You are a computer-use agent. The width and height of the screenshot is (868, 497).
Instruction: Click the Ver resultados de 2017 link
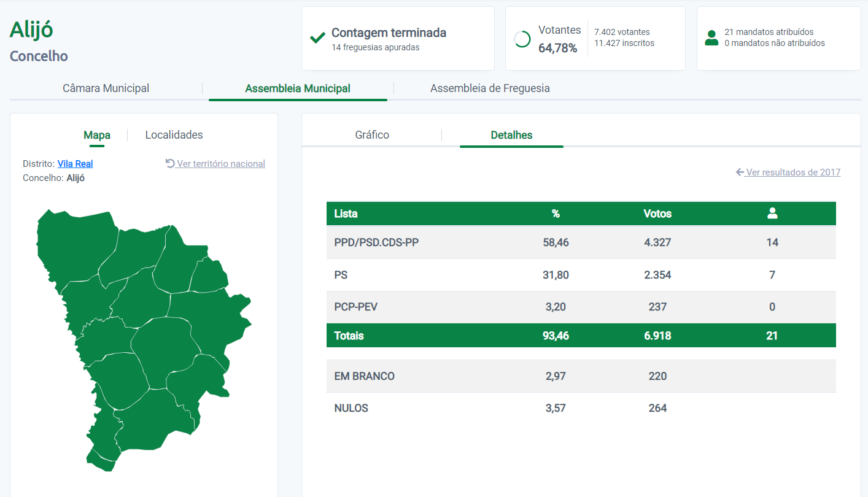tap(793, 172)
